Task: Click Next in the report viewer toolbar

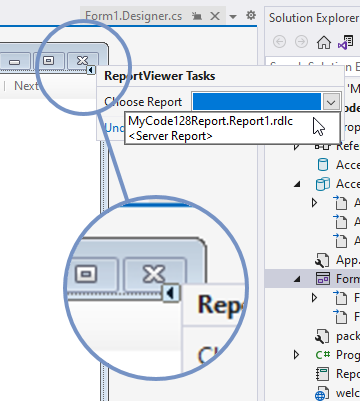Action: tap(26, 86)
